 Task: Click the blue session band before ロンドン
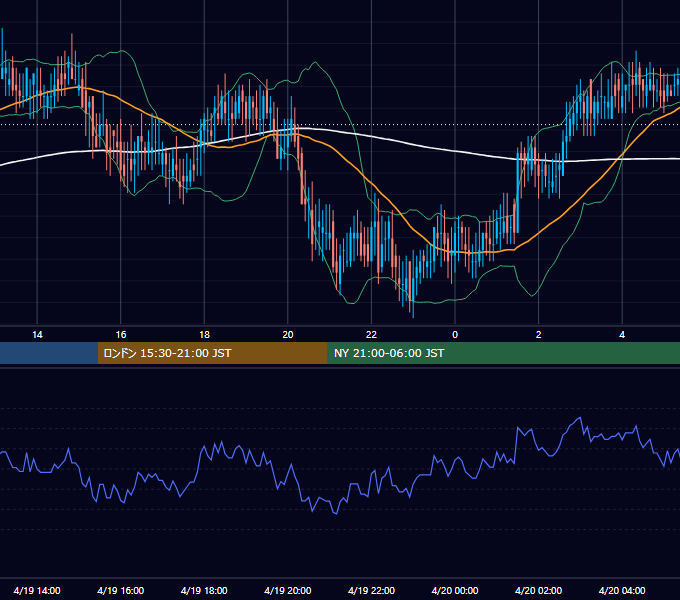click(x=49, y=353)
